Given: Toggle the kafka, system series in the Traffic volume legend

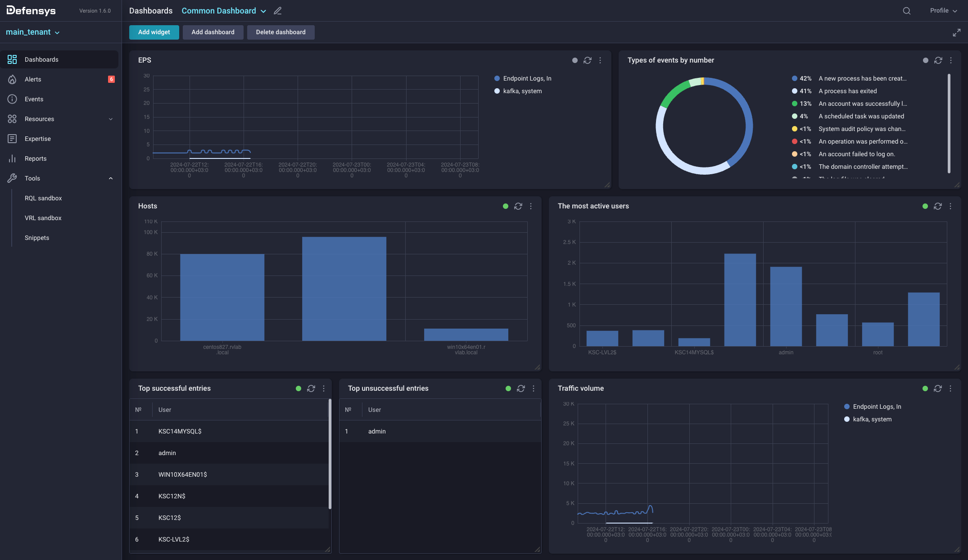Looking at the screenshot, I should point(872,419).
